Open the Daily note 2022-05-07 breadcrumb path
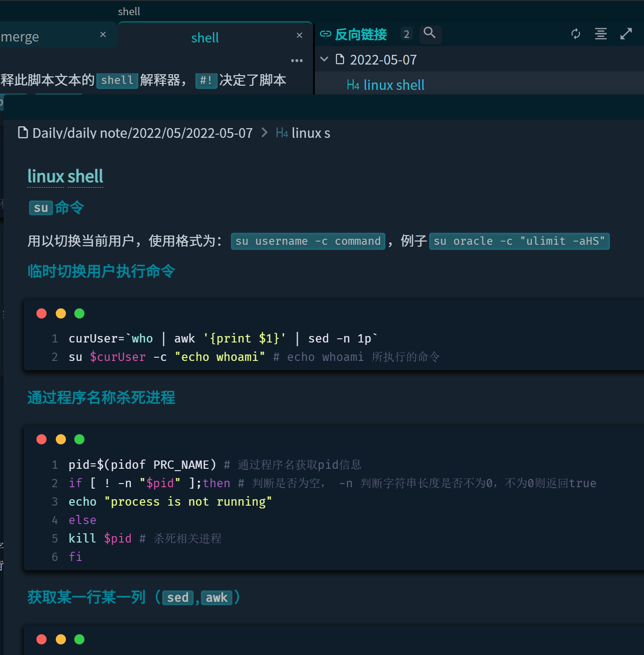Image resolution: width=644 pixels, height=655 pixels. pos(142,133)
